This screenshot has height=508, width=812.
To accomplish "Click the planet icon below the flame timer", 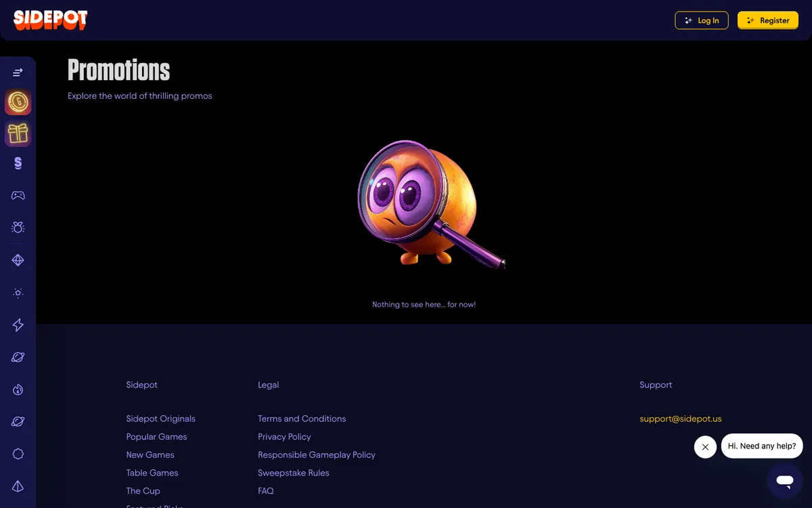I will coord(18,421).
